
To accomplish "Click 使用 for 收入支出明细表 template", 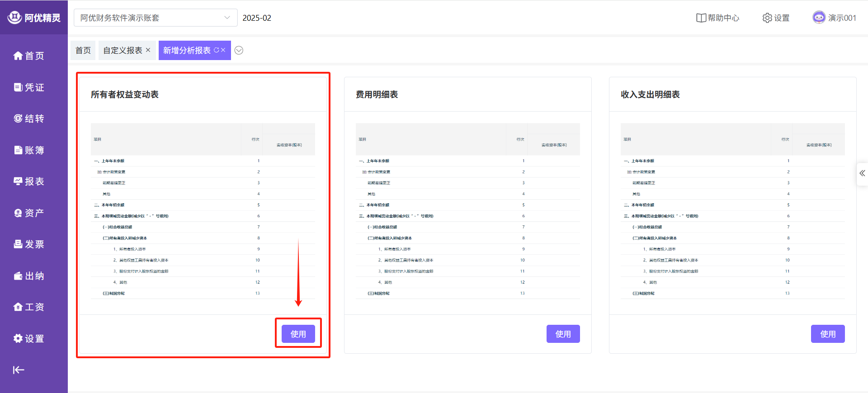I will pyautogui.click(x=827, y=334).
